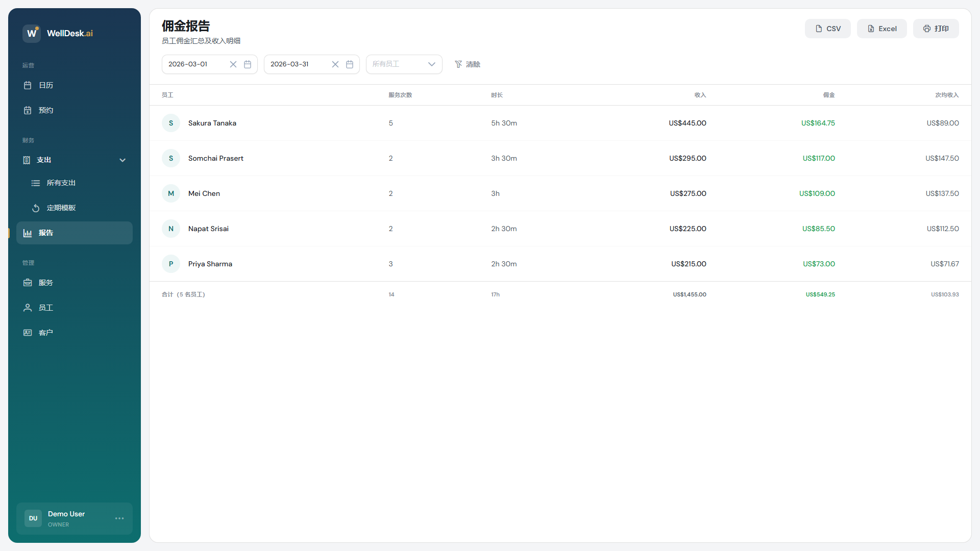Click Sakura Tanaka's avatar icon

click(171, 123)
